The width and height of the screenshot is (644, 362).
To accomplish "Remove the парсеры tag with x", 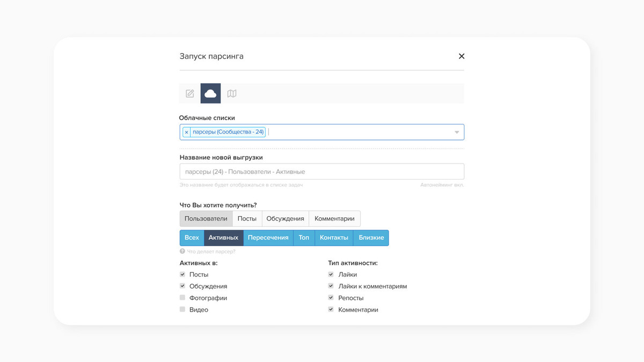I will coord(186,132).
